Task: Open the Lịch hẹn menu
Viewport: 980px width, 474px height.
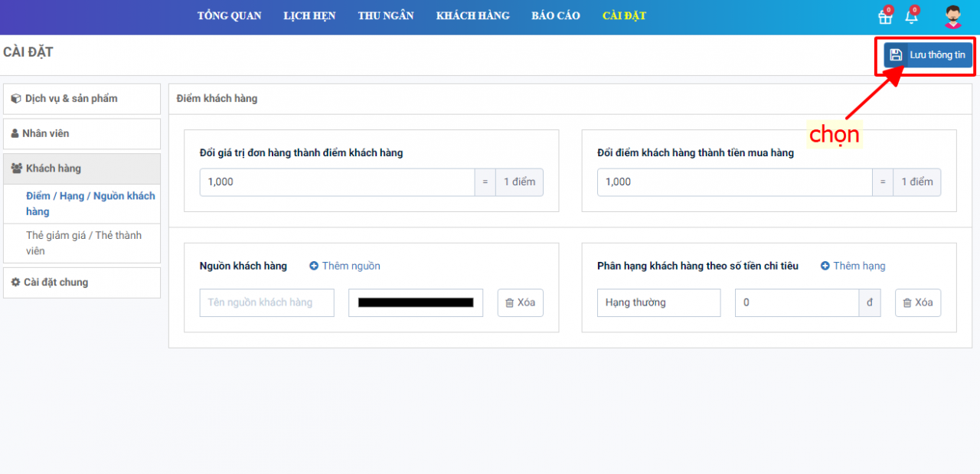Action: (309, 16)
